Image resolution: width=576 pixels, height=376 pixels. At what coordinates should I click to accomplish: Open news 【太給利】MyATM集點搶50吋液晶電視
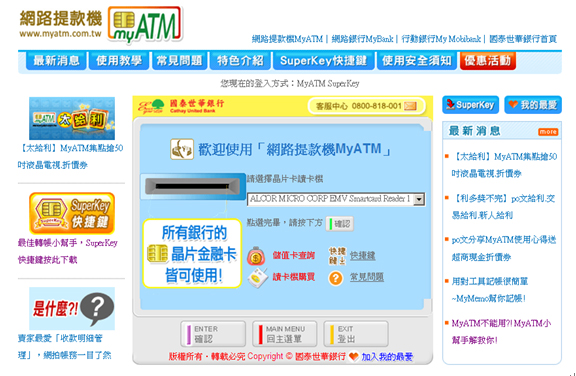tap(504, 165)
